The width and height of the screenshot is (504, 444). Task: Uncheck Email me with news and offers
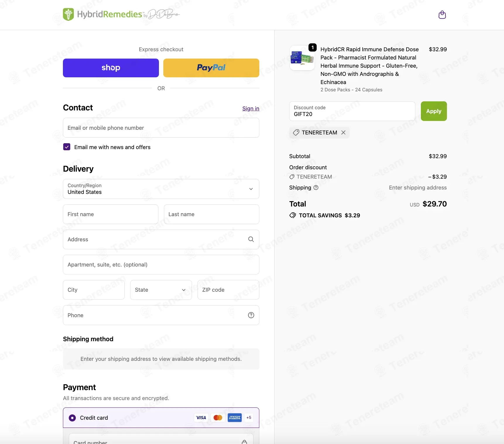tap(67, 147)
